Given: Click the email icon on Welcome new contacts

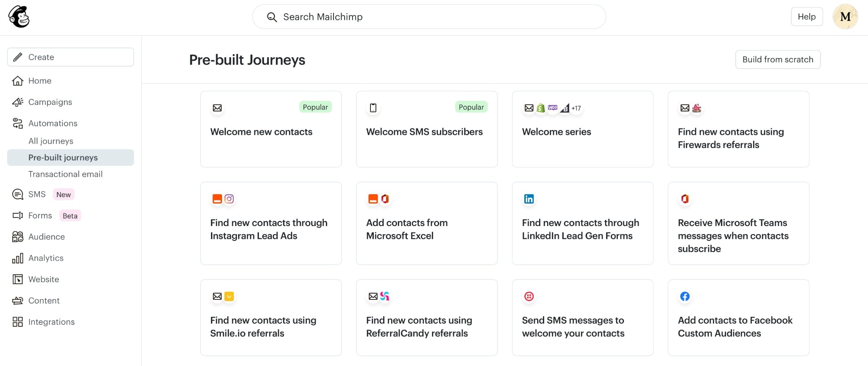Looking at the screenshot, I should [217, 108].
